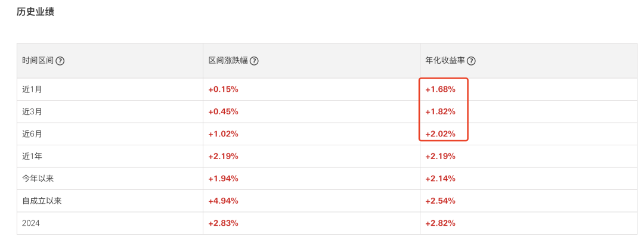Click the 近1年 row label
The image size is (644, 240).
pos(32,156)
